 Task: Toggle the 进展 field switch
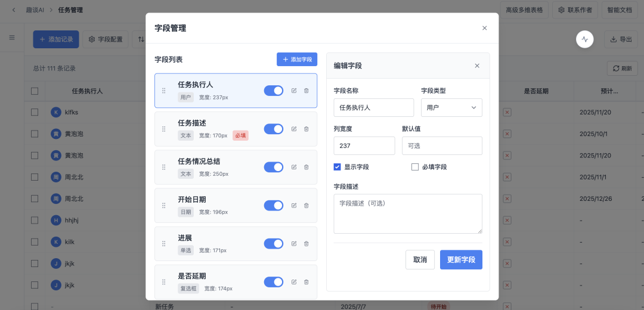pyautogui.click(x=274, y=243)
